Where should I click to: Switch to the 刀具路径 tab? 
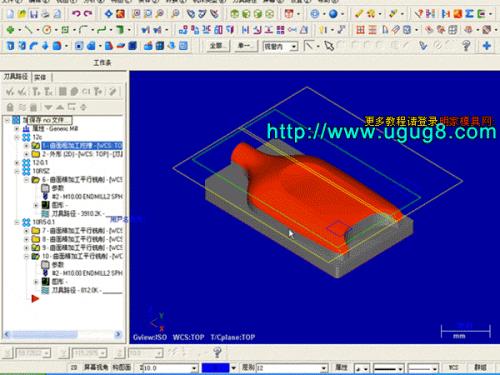point(15,77)
